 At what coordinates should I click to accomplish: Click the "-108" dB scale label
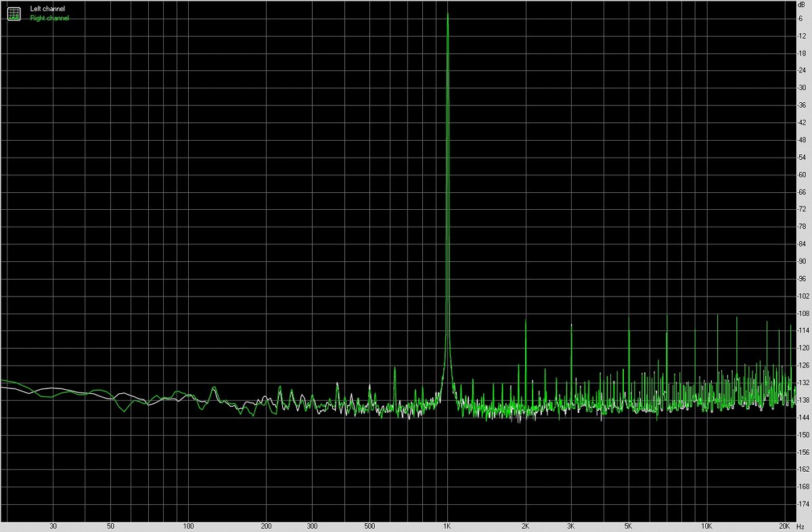click(804, 313)
